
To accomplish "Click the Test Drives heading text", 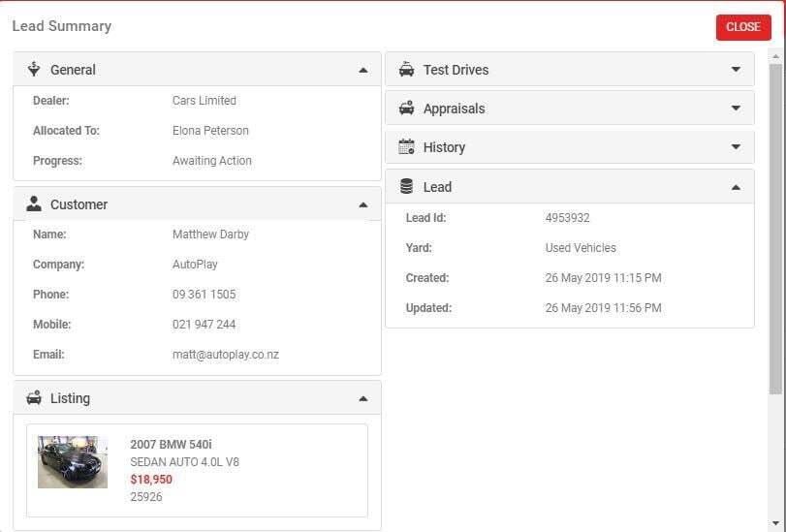I will pyautogui.click(x=456, y=70).
